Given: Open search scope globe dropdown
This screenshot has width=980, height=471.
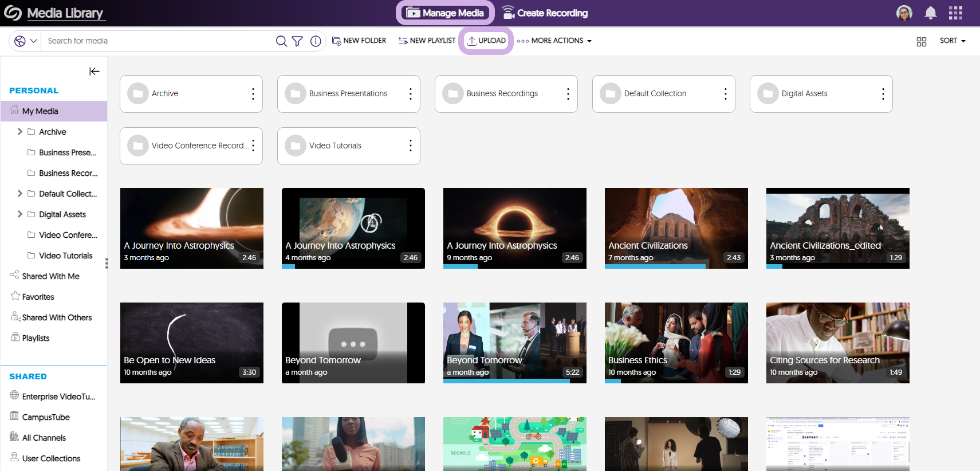Looking at the screenshot, I should tap(25, 41).
